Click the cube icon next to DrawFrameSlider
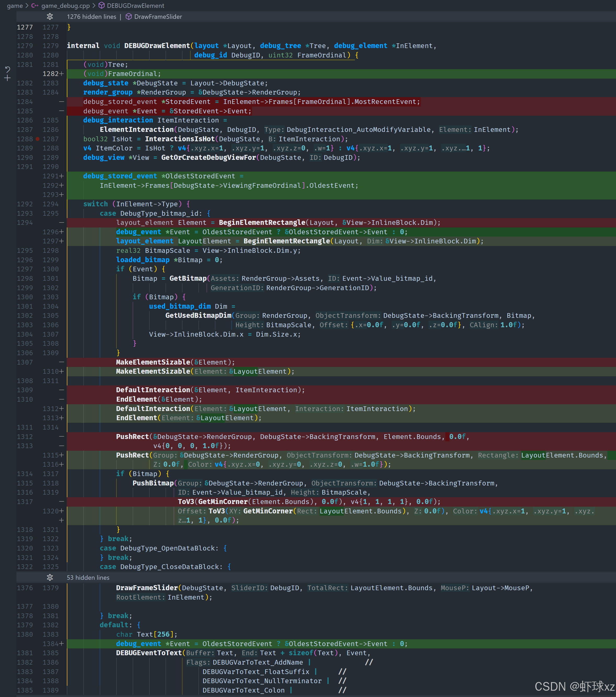 click(x=129, y=17)
